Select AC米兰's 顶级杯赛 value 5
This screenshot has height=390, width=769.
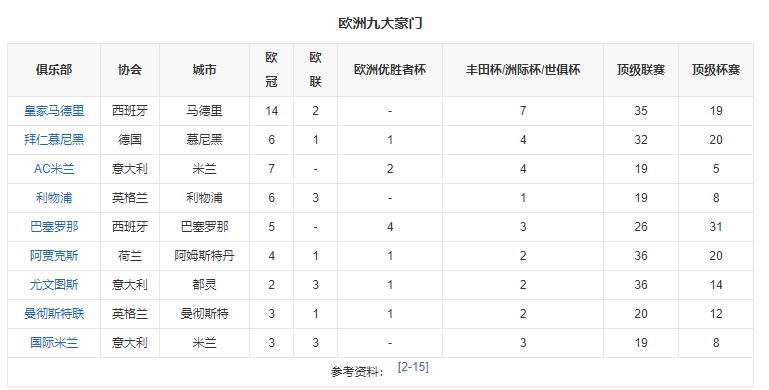(x=716, y=169)
